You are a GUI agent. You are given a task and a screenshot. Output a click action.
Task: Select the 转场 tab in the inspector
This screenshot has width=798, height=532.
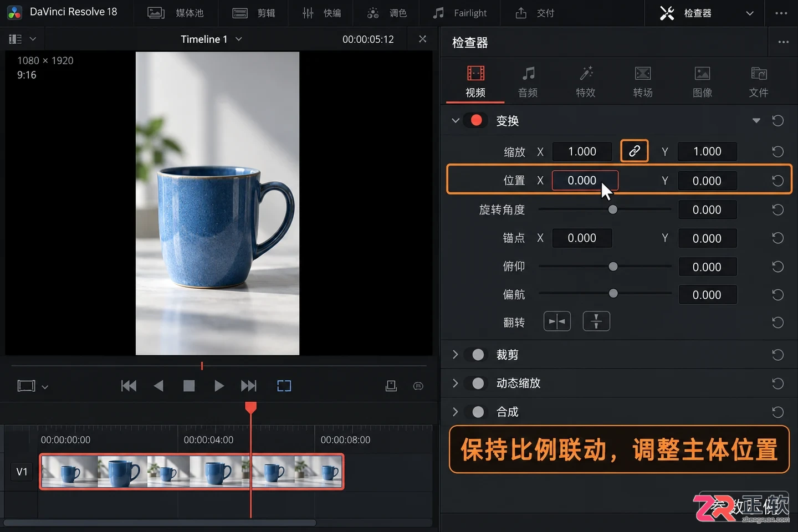click(643, 81)
